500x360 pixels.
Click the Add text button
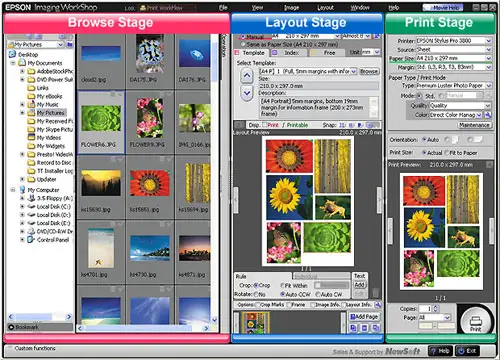[x=359, y=285]
